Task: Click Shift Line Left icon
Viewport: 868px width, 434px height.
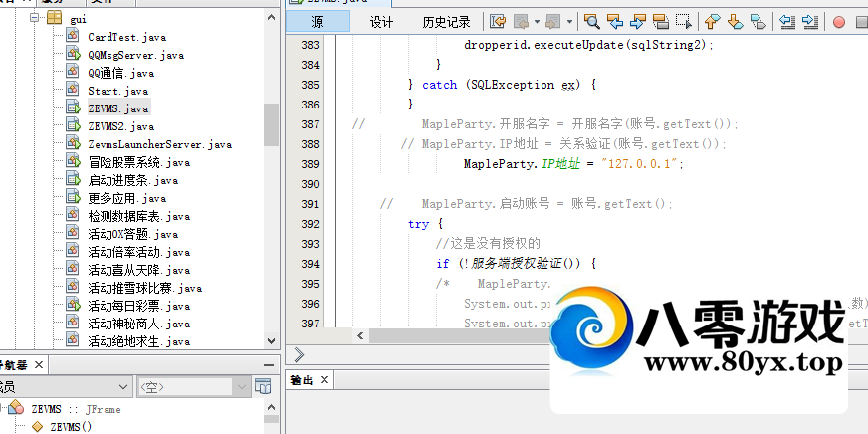Action: tap(787, 22)
